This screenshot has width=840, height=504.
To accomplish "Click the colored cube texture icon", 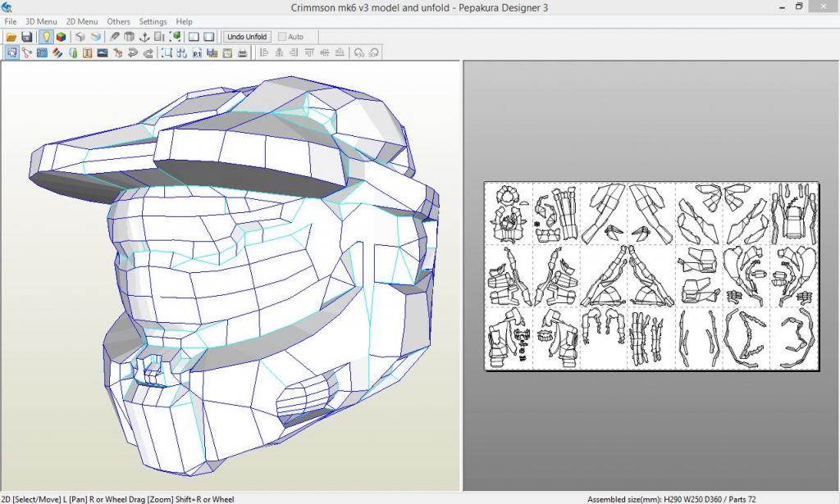I will (61, 37).
